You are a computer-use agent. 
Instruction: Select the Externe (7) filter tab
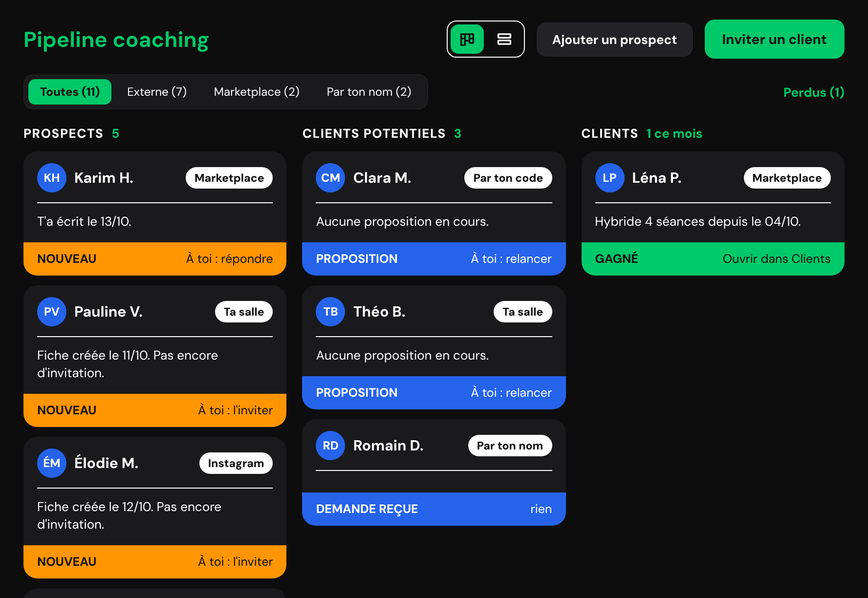coord(157,92)
